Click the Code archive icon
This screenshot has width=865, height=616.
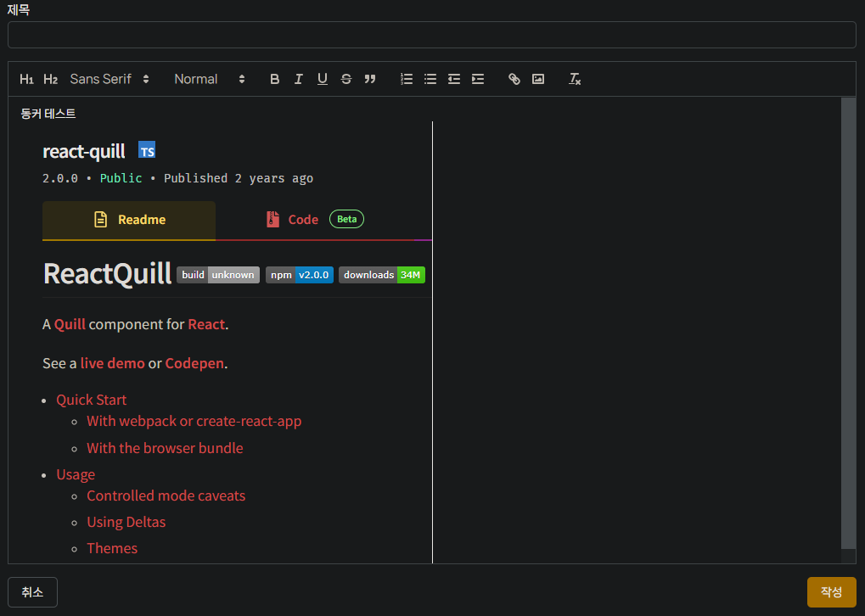click(272, 220)
